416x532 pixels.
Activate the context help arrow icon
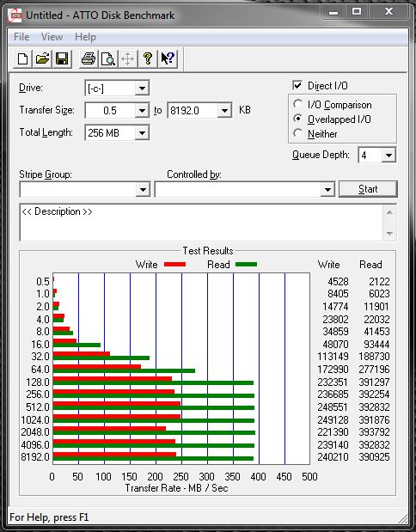168,58
